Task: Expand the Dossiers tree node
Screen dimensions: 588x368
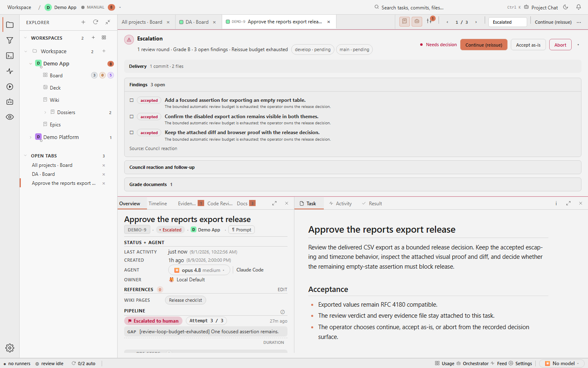Action: click(x=45, y=112)
